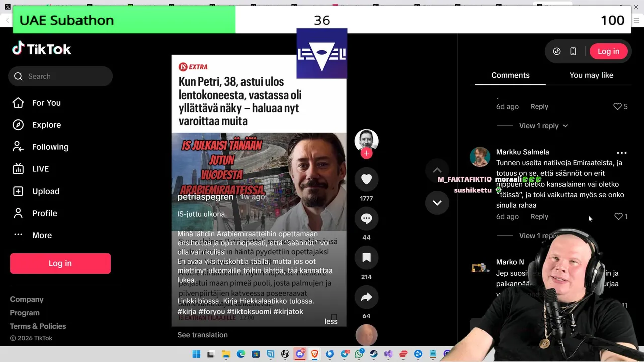Like the top comment with 5 likes
The image size is (644, 362).
click(x=618, y=106)
